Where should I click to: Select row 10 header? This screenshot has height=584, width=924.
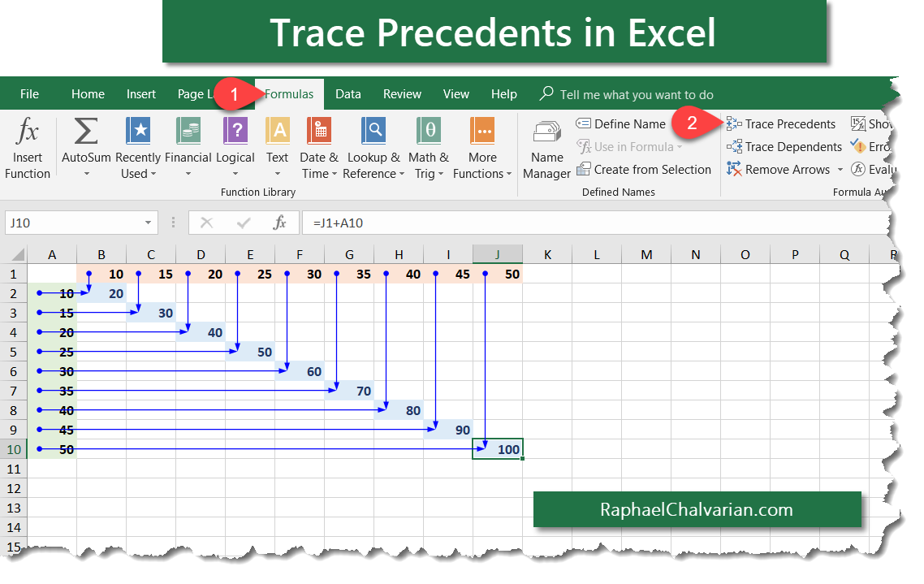pyautogui.click(x=14, y=450)
